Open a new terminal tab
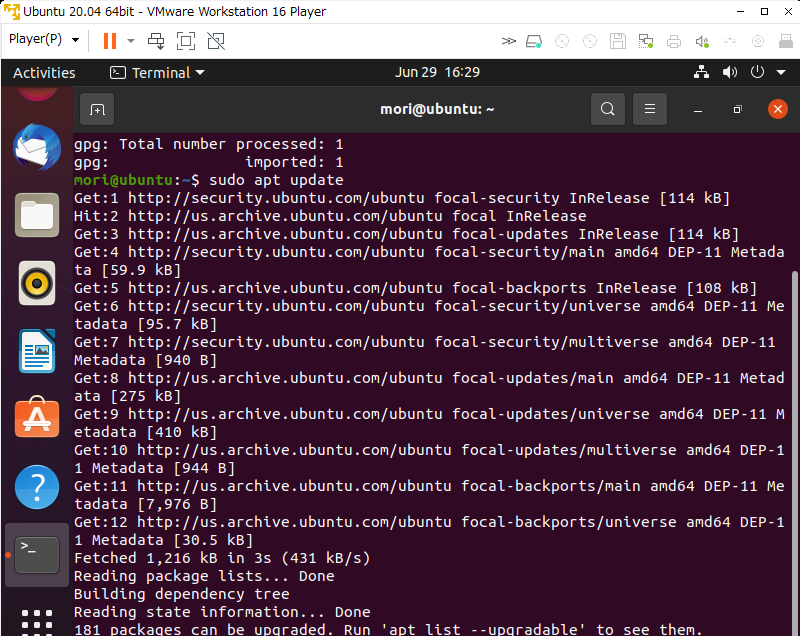This screenshot has width=800, height=636. pos(97,109)
